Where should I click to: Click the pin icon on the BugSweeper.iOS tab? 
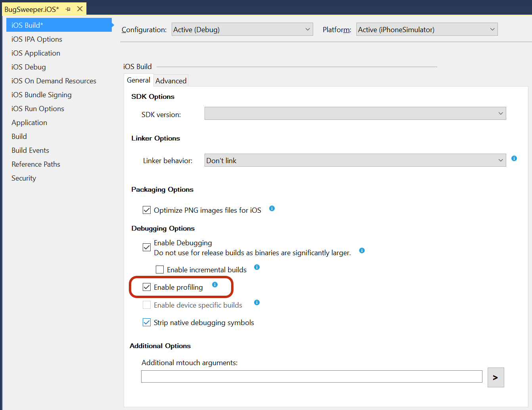(x=68, y=8)
